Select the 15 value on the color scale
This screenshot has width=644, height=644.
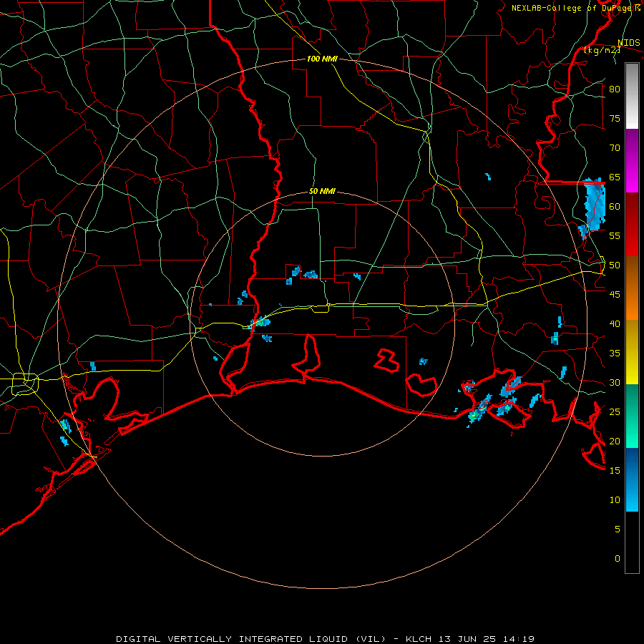coord(615,471)
